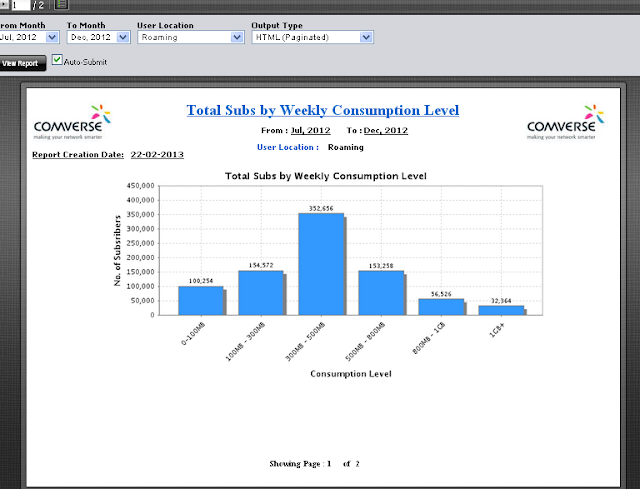Click the 'Jul, 2012' From value in report
The image size is (640, 489).
click(x=311, y=131)
